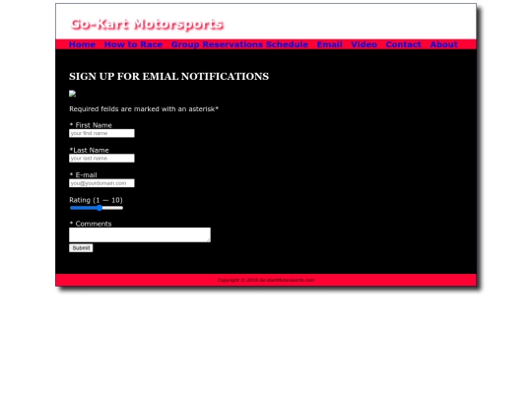
Task: Click the Last Name label
Action: coord(90,150)
